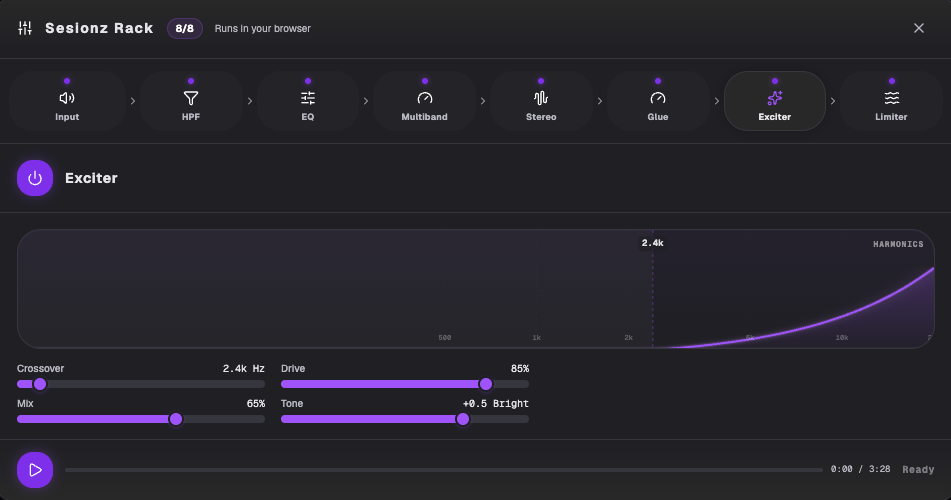Select the Glue compressor module
This screenshot has height=500, width=951.
pyautogui.click(x=657, y=101)
